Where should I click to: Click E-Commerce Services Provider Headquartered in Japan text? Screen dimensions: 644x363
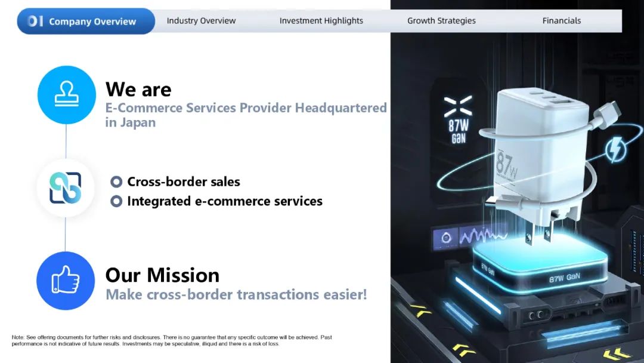tap(246, 115)
